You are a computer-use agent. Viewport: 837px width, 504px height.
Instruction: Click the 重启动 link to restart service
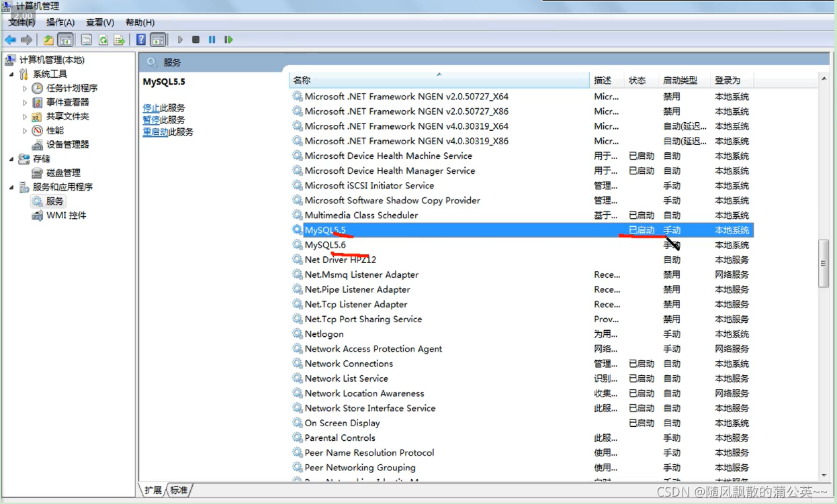[155, 132]
